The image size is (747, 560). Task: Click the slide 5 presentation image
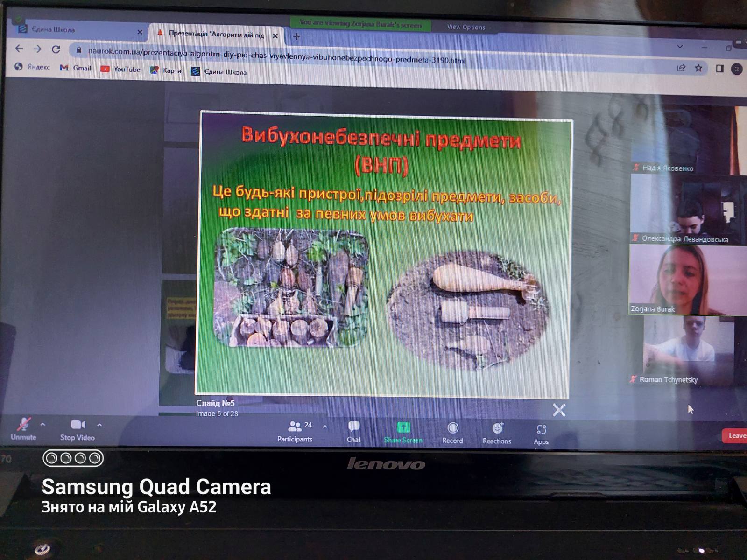tap(384, 256)
